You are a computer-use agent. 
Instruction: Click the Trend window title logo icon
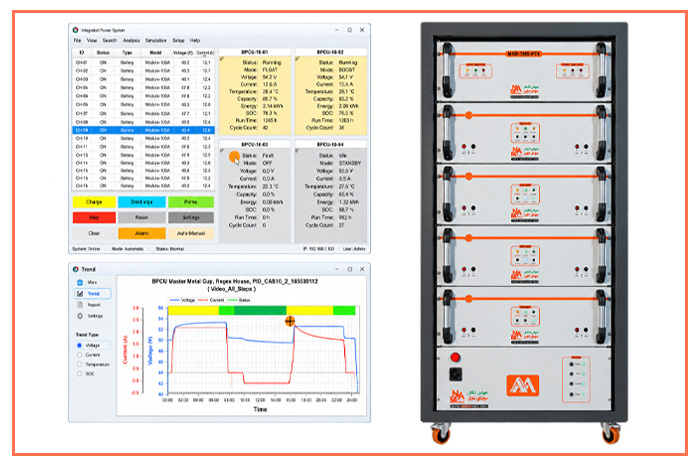[75, 269]
